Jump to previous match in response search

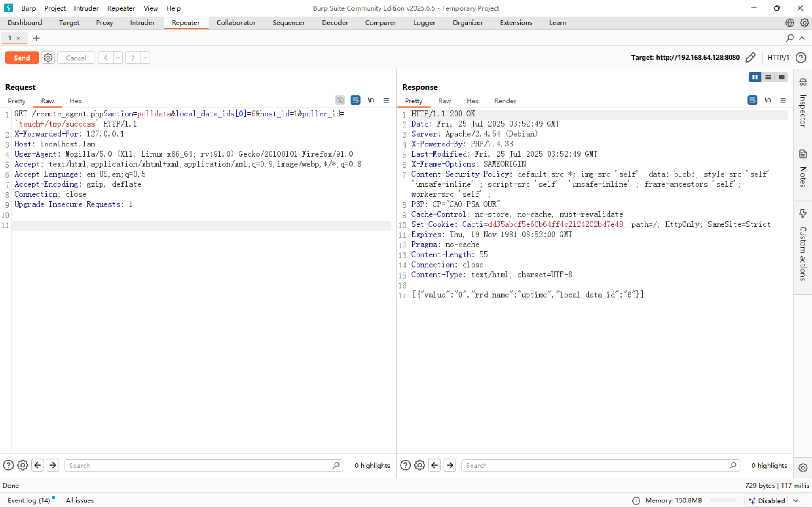435,465
